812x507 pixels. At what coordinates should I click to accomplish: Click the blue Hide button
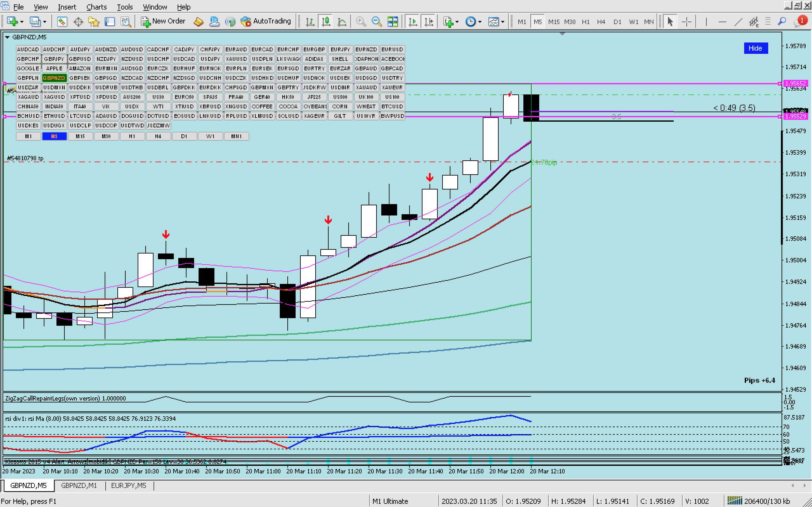click(x=755, y=48)
